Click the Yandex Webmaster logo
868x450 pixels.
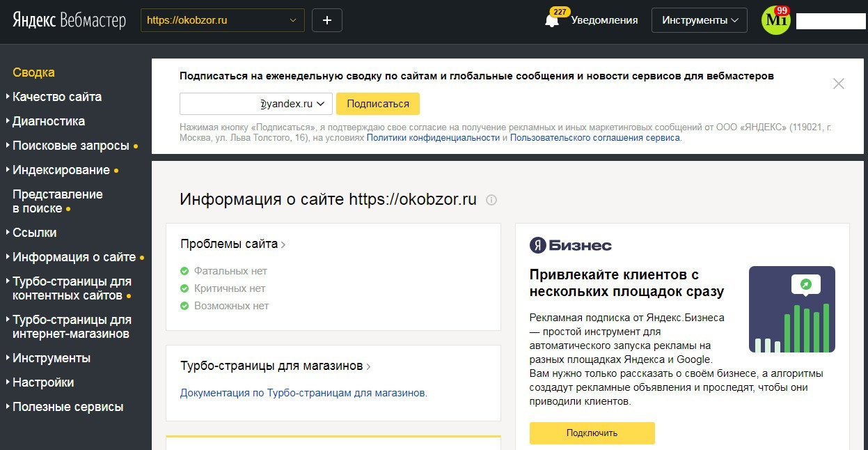coord(69,20)
